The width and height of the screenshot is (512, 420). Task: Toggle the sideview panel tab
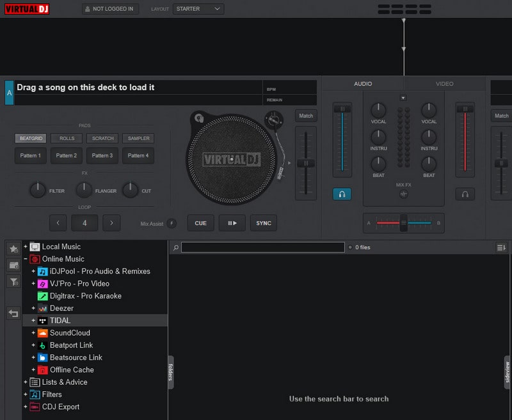[508, 373]
